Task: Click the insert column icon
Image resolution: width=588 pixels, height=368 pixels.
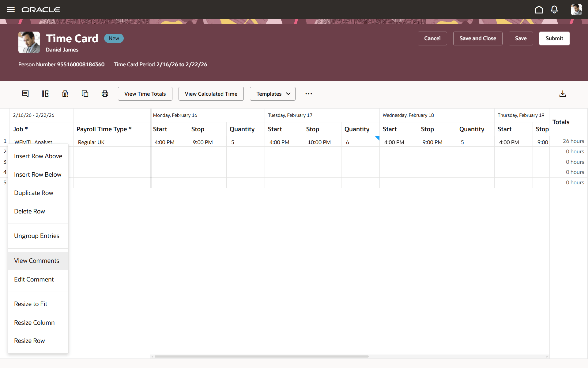Action: pos(45,94)
